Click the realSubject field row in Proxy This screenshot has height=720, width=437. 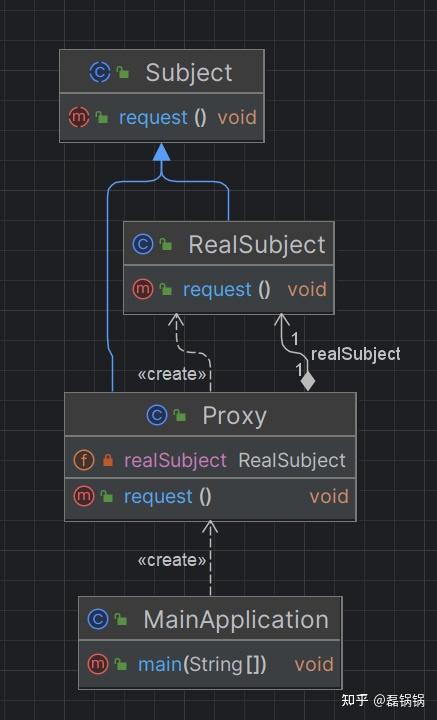(210, 459)
